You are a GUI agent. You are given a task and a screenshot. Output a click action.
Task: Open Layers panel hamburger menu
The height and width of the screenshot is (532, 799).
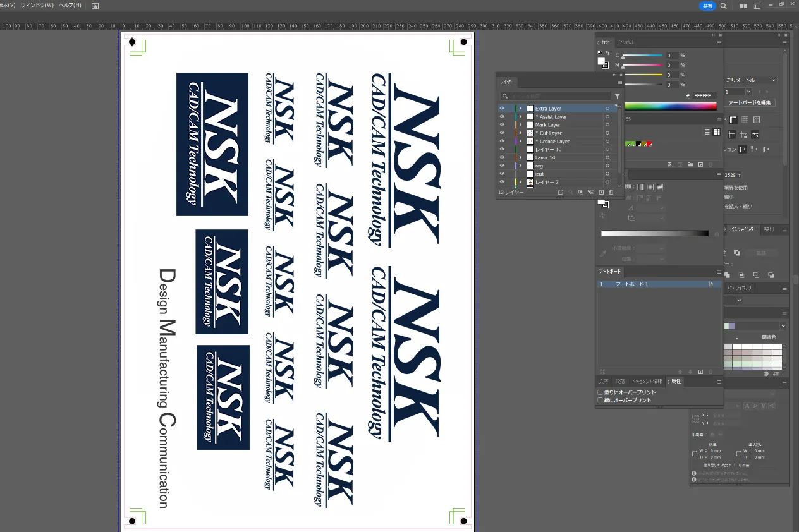tap(620, 83)
